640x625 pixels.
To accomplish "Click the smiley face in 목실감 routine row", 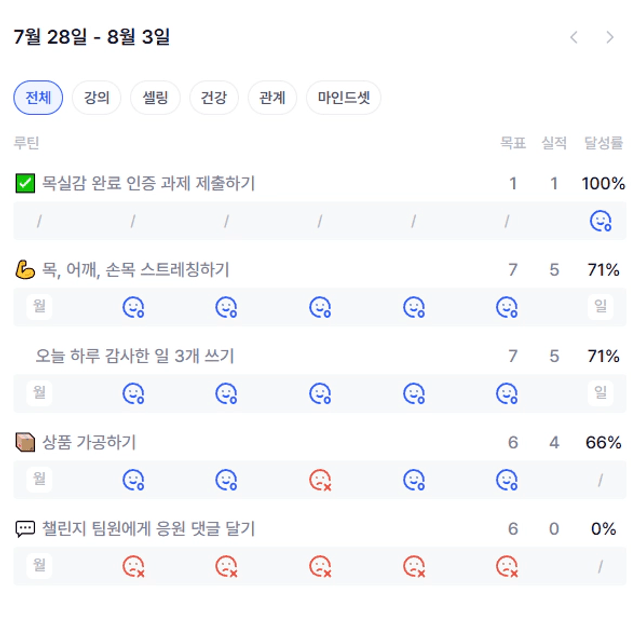I will (600, 221).
